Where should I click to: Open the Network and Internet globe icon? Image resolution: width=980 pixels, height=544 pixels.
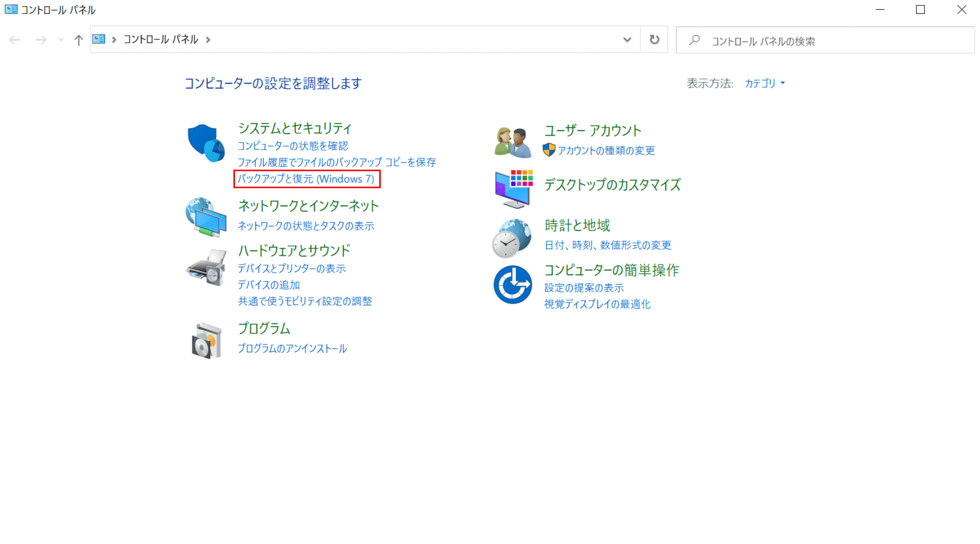pyautogui.click(x=206, y=217)
